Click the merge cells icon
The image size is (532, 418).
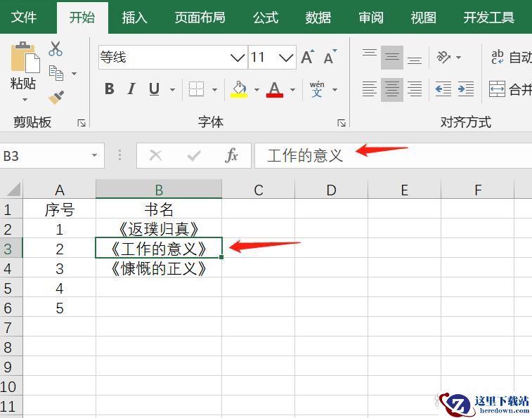497,89
